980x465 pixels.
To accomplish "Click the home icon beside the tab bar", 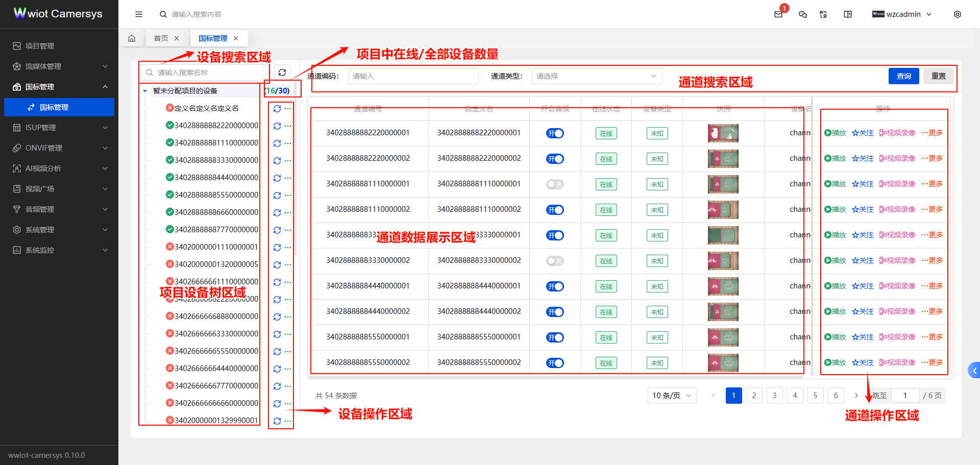I will [132, 38].
